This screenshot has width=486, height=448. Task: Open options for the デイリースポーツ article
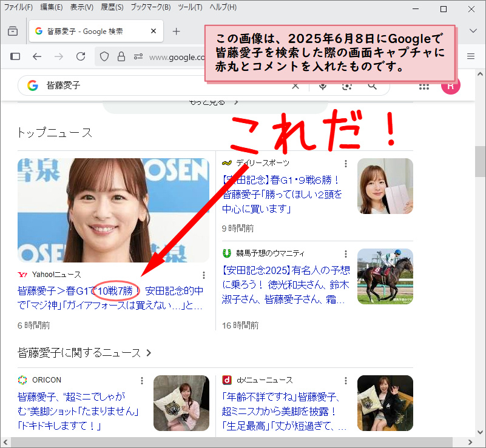tap(346, 164)
